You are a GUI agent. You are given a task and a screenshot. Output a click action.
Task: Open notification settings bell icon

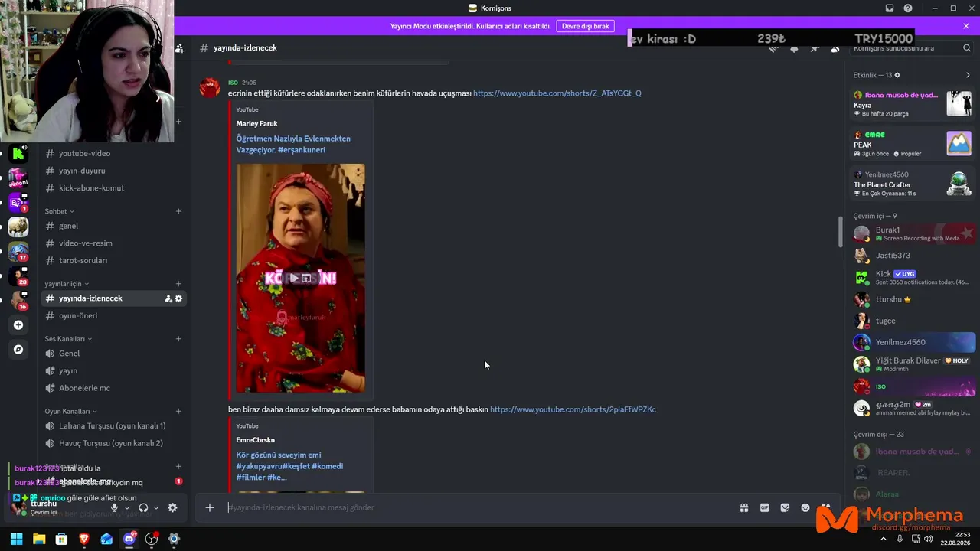pyautogui.click(x=794, y=48)
